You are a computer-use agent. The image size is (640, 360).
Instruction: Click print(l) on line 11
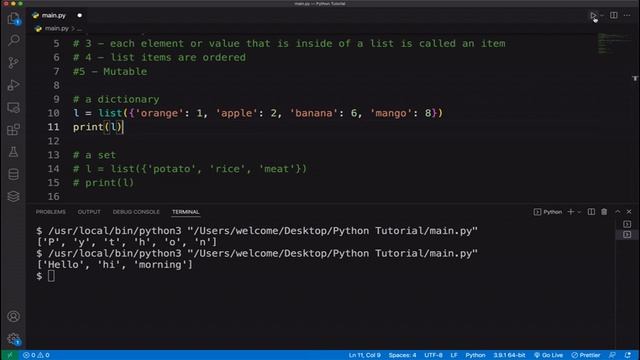[98, 127]
